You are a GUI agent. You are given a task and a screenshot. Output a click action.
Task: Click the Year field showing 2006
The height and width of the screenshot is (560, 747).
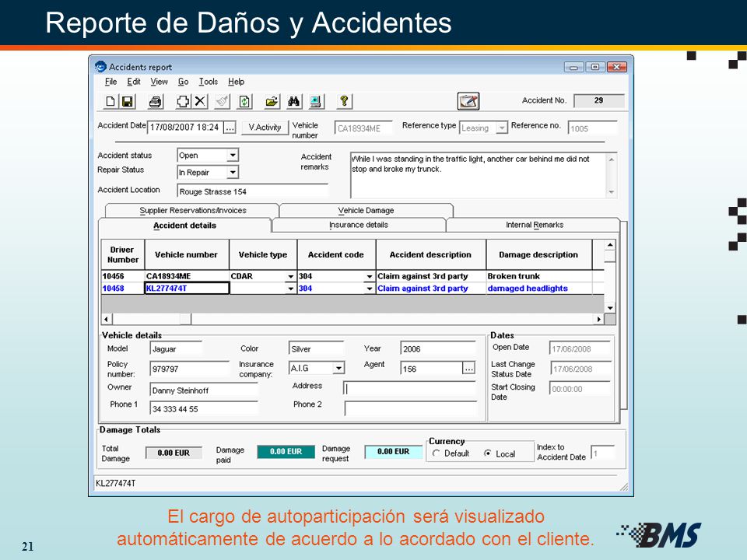438,348
